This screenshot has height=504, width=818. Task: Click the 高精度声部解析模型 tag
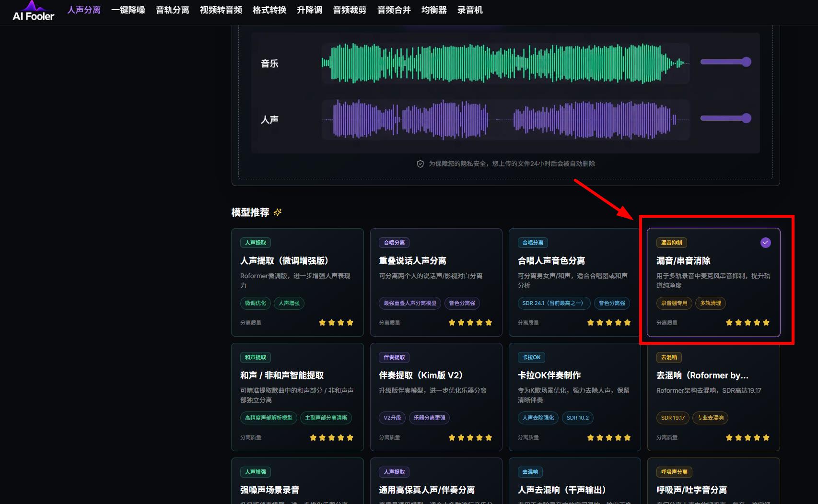pyautogui.click(x=269, y=418)
